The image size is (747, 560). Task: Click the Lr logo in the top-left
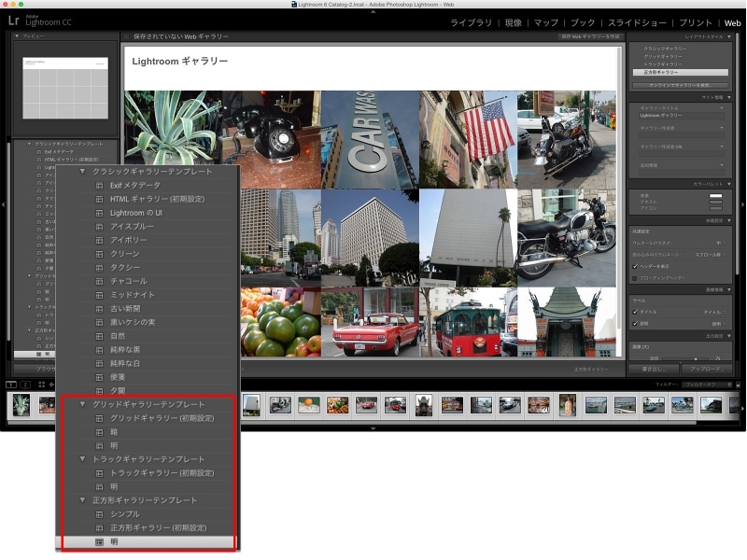click(x=16, y=20)
